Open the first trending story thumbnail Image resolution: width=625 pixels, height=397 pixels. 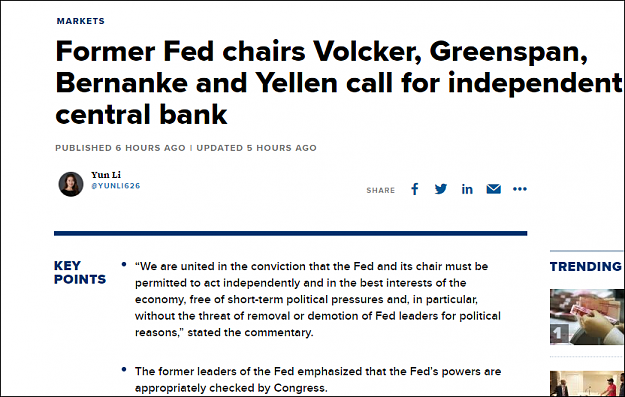pyautogui.click(x=587, y=317)
